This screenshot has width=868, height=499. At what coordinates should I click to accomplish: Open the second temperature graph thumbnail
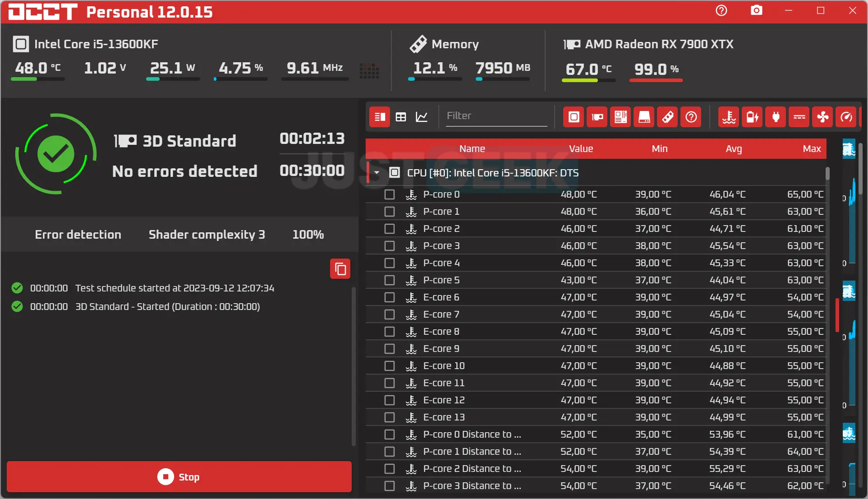849,291
